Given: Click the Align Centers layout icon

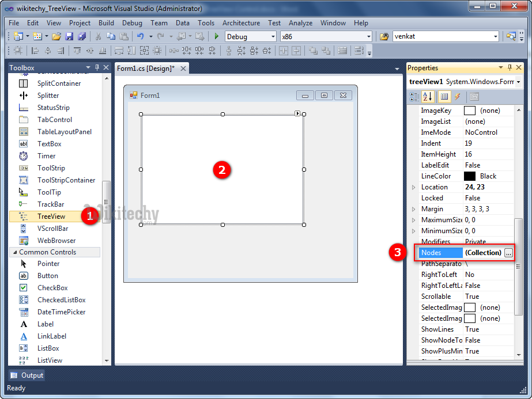Looking at the screenshot, I should (48, 51).
